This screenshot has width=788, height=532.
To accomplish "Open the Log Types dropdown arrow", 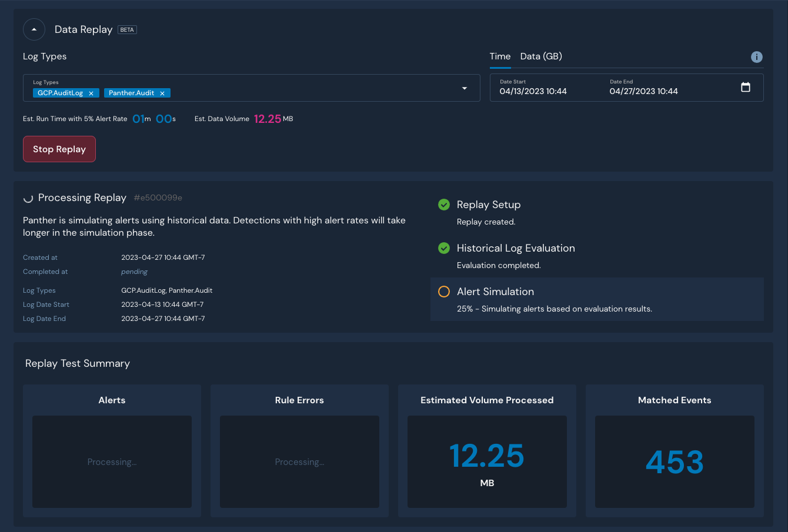I will [465, 88].
